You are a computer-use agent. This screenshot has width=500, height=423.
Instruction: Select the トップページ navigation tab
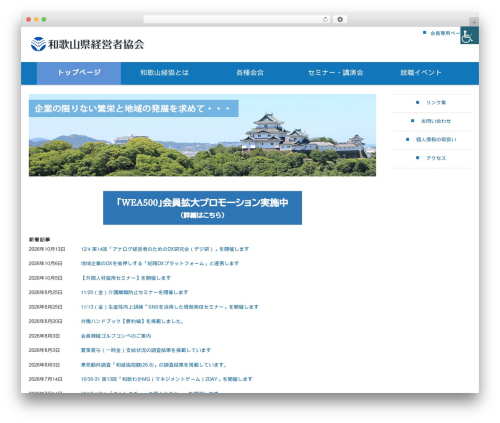(79, 73)
